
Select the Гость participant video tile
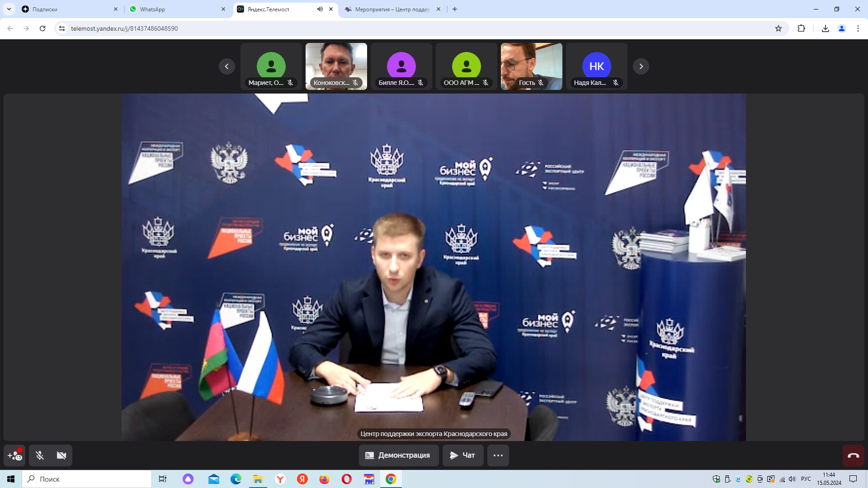[x=532, y=66]
